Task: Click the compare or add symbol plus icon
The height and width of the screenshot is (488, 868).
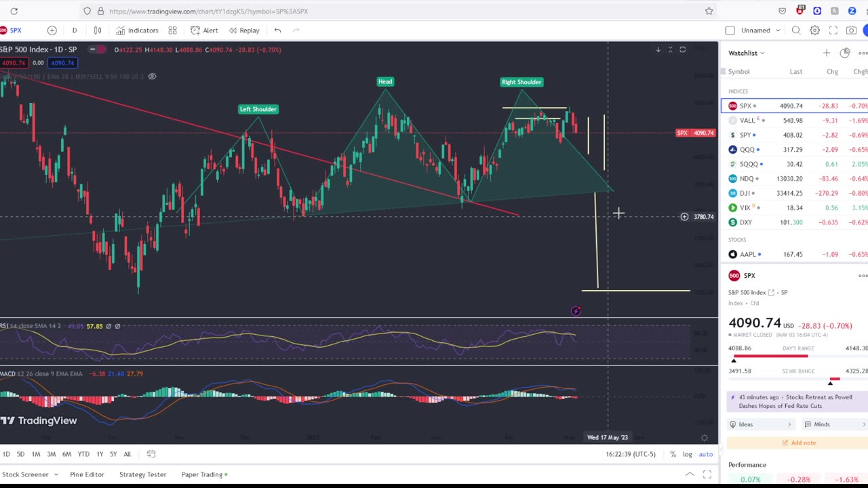Action: [52, 30]
